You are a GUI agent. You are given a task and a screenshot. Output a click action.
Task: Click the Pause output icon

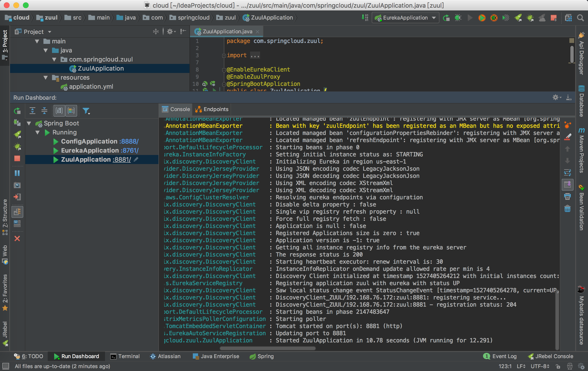pyautogui.click(x=17, y=173)
